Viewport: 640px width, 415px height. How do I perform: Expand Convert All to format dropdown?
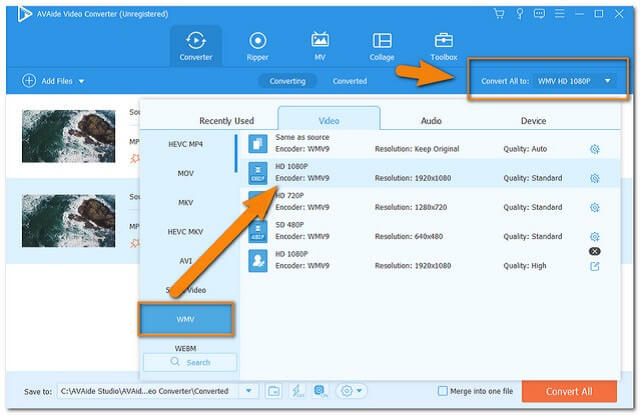pyautogui.click(x=608, y=80)
